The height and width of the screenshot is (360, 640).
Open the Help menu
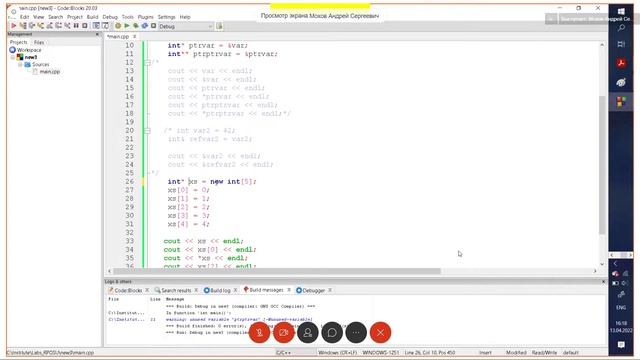[185, 17]
